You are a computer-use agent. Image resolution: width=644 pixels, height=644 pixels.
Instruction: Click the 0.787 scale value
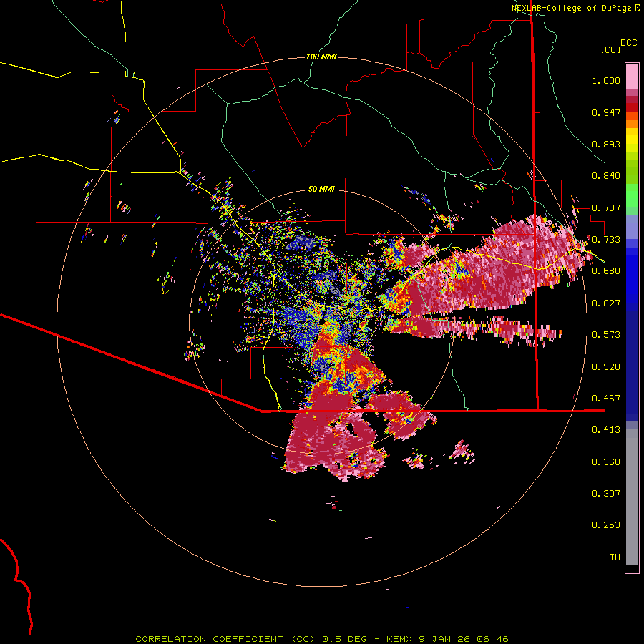click(x=606, y=208)
